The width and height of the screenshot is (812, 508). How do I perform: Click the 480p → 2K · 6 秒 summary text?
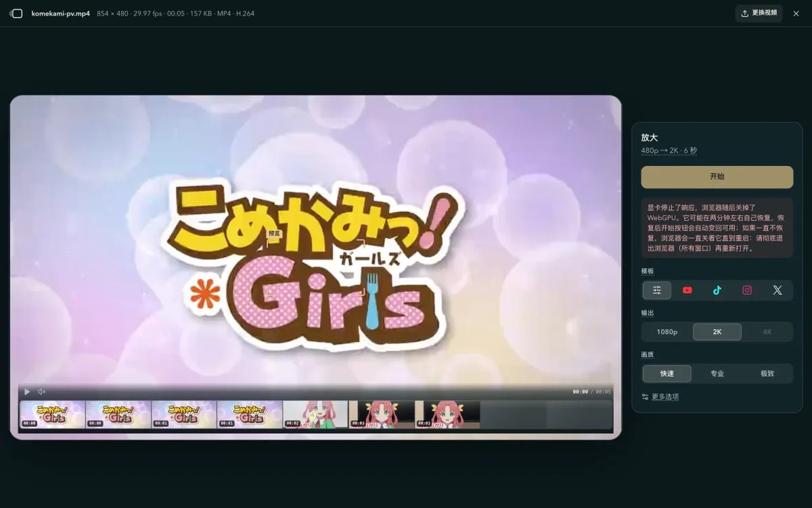click(x=669, y=151)
